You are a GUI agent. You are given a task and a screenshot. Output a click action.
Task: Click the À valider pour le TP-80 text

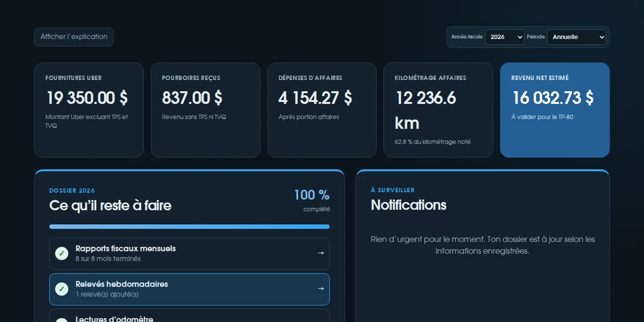click(542, 117)
